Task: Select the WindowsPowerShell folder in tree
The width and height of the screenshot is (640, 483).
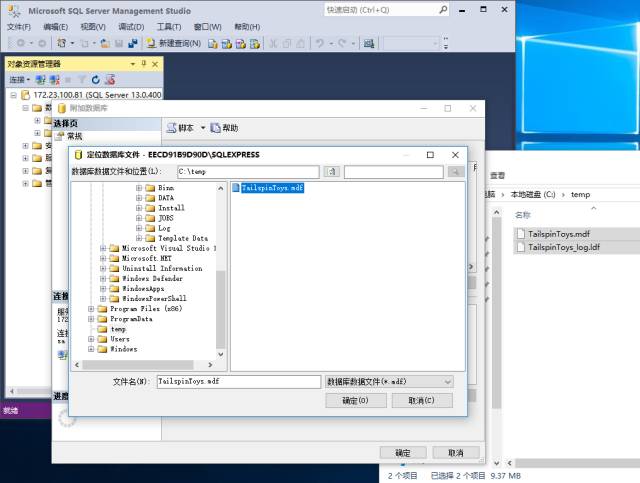Action: (x=154, y=298)
